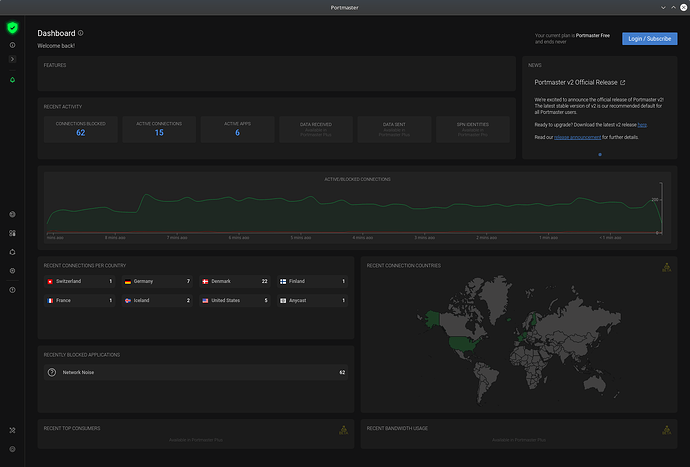This screenshot has width=690, height=467.
Task: Open the Active Apps 6 card
Action: click(237, 129)
